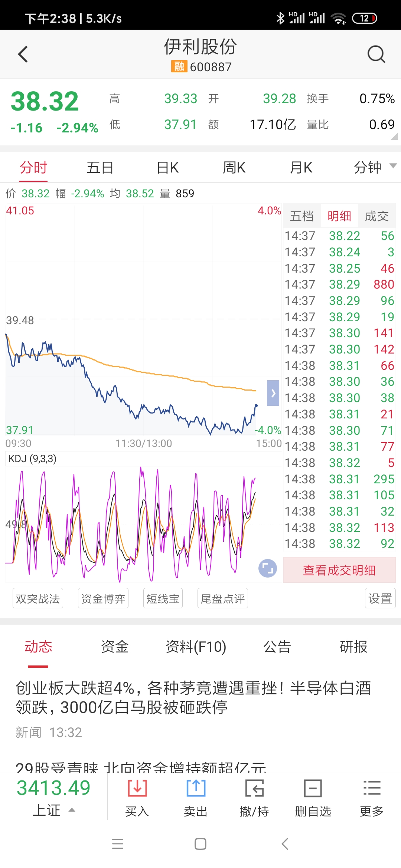Screen dimensions: 401x868
Task: Open the 研报 research tab
Action: (353, 647)
